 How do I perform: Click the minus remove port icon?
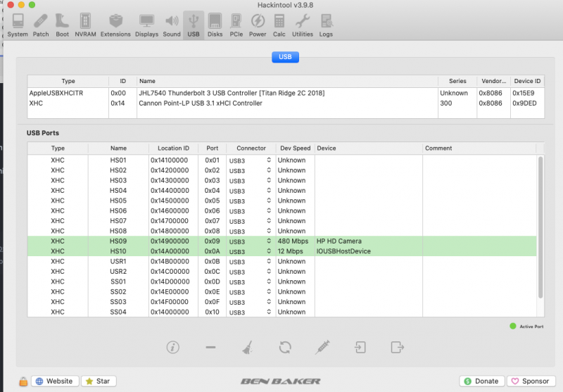pyautogui.click(x=210, y=347)
